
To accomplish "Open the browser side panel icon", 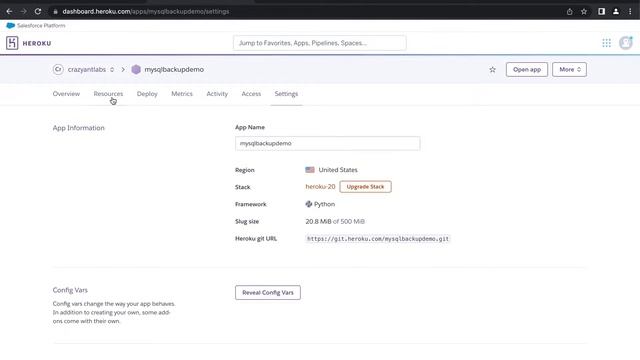I will click(x=602, y=11).
